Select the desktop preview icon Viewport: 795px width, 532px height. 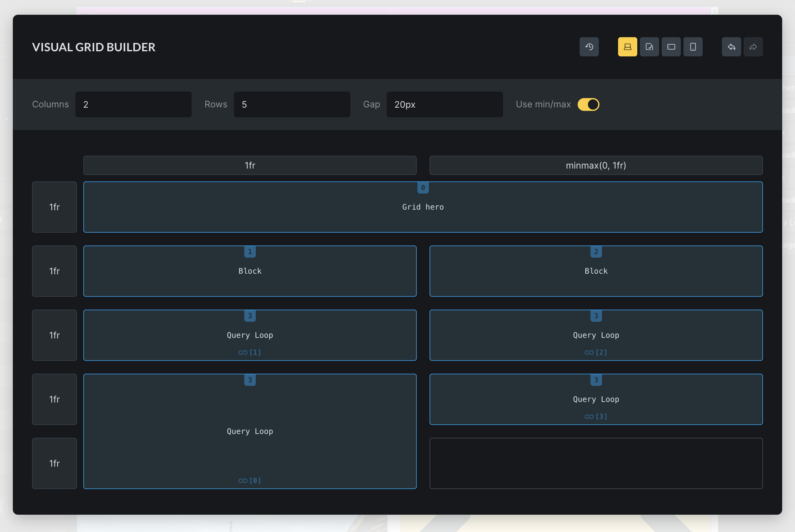tap(627, 47)
